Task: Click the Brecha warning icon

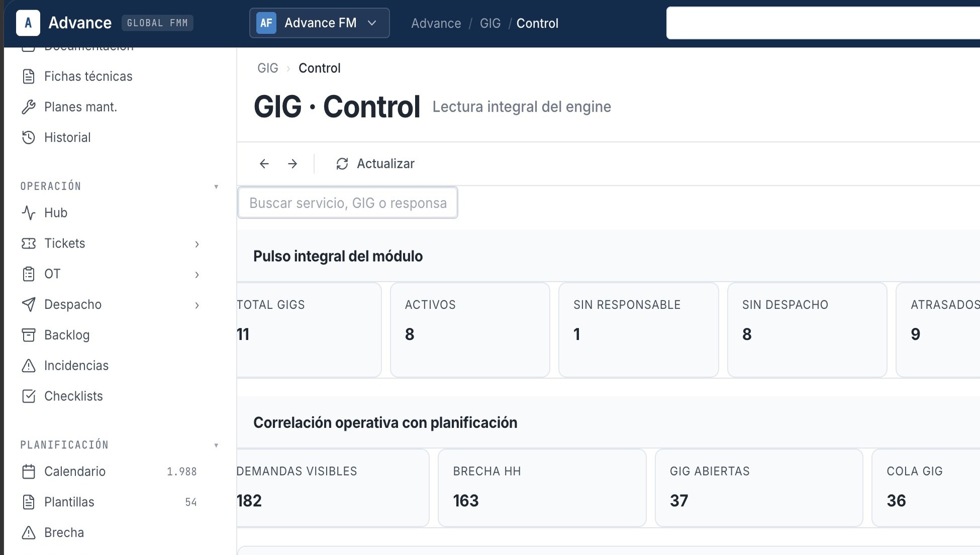Action: pos(29,533)
